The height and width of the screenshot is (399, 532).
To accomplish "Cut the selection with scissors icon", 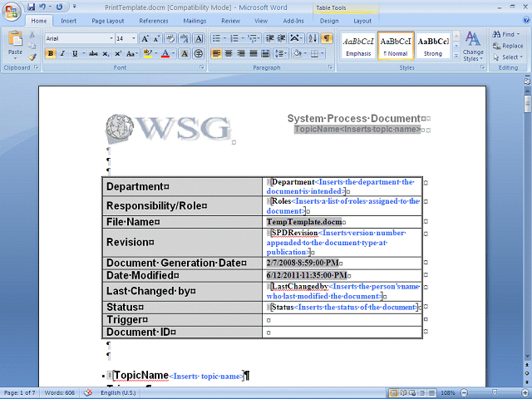I will pos(32,34).
